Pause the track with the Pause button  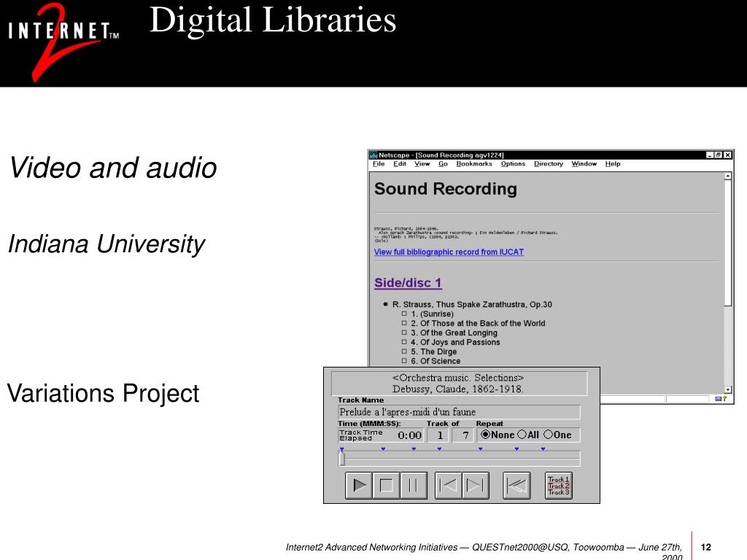[413, 485]
